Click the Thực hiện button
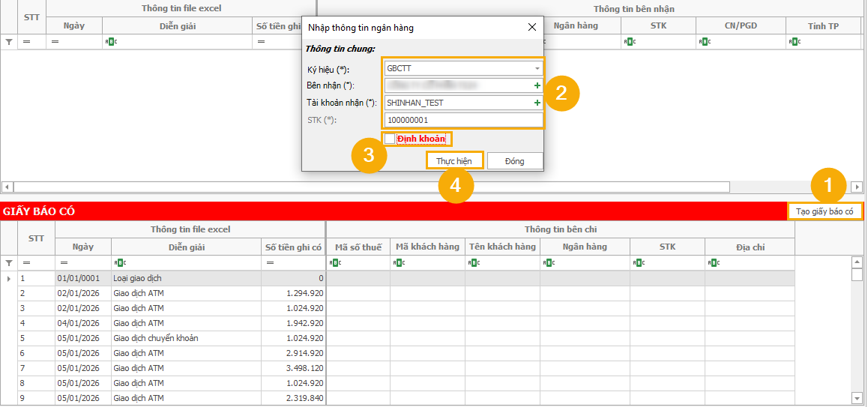Screen dimensions: 868x407 [454, 160]
